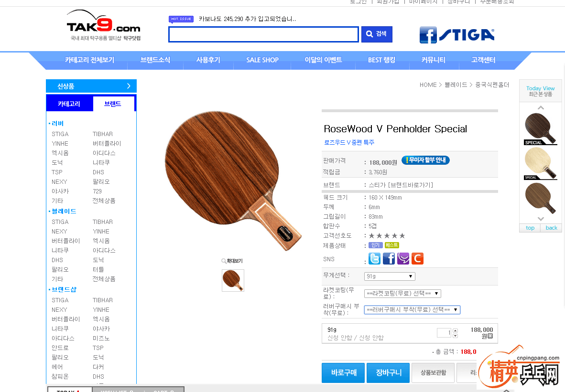This screenshot has height=392, width=565.
Task: Switch to the 카테고리 sidebar tab
Action: pyautogui.click(x=69, y=104)
